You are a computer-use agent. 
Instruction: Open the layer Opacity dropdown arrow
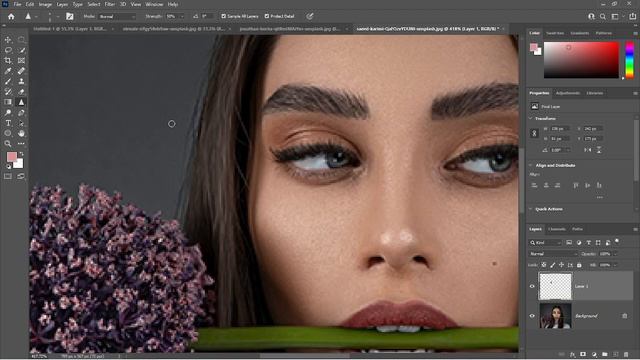coord(616,254)
